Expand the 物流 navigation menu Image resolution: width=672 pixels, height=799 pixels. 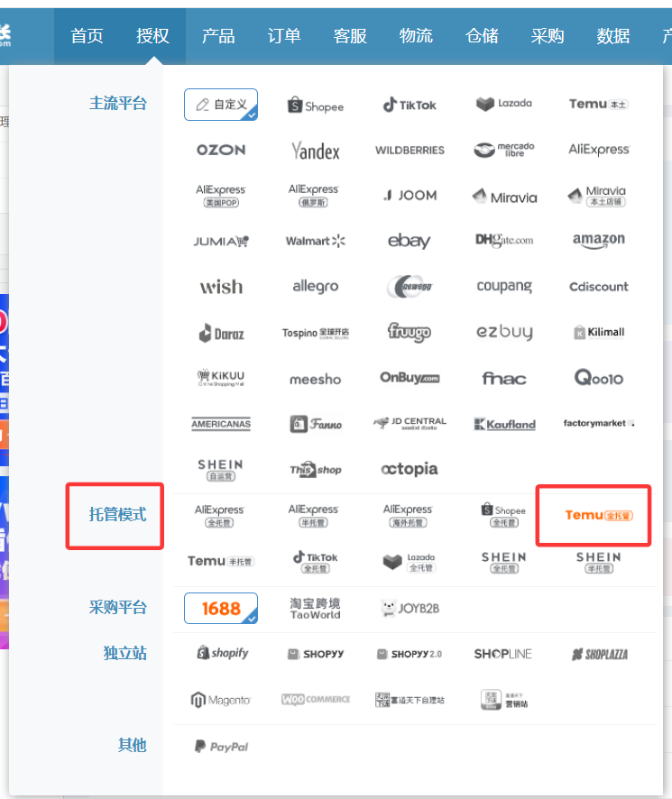click(x=416, y=36)
